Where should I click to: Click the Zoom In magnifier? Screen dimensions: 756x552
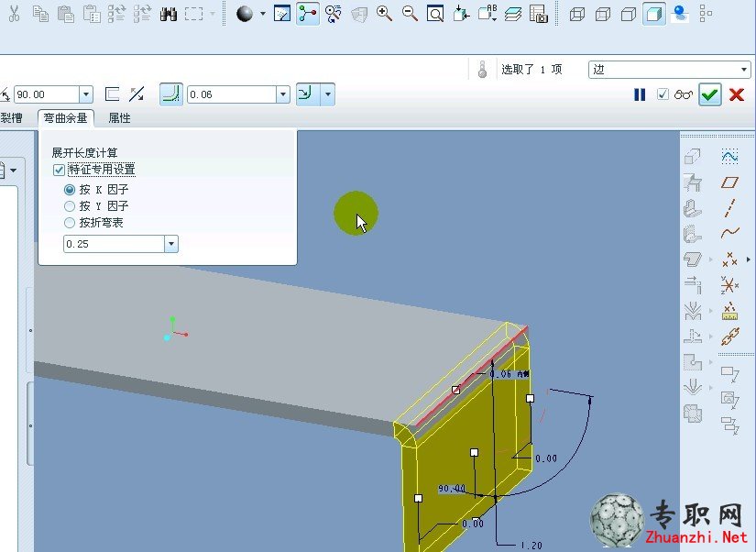pyautogui.click(x=384, y=14)
